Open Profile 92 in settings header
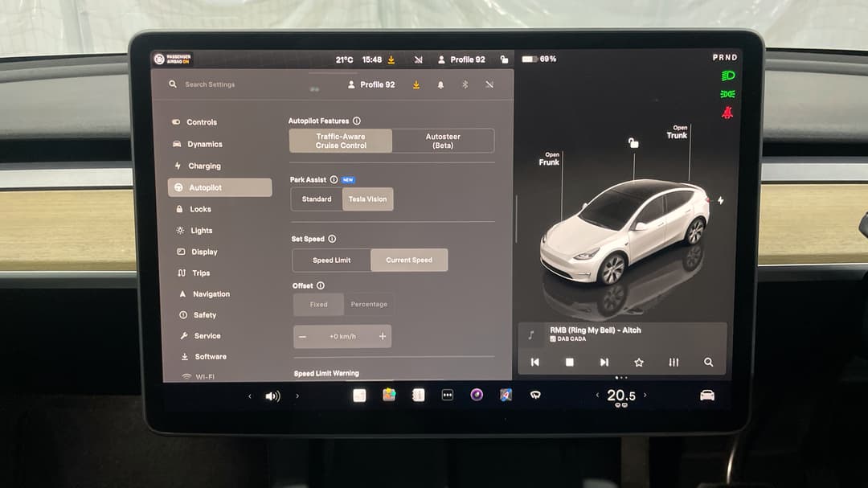 [371, 84]
